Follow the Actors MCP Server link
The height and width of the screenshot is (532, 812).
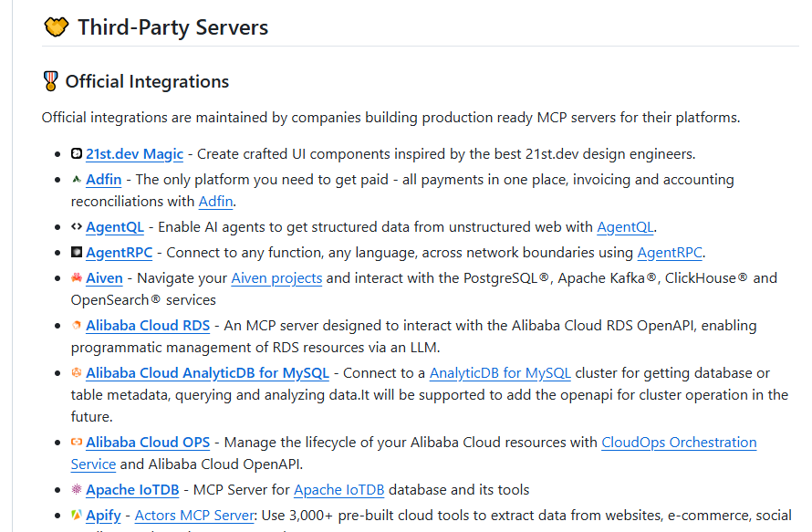pyautogui.click(x=194, y=515)
